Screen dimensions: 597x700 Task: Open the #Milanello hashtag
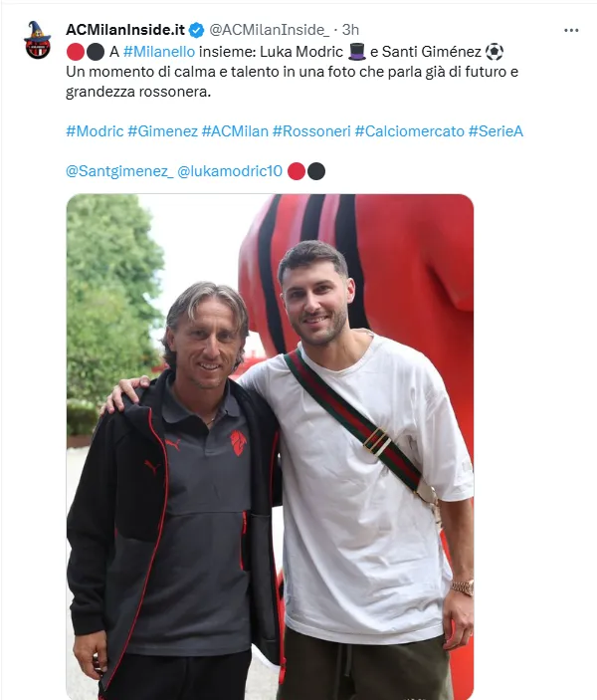(159, 52)
